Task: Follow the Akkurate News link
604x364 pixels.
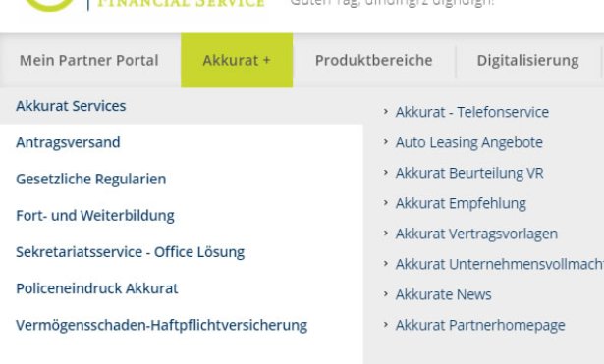Action: click(x=443, y=294)
